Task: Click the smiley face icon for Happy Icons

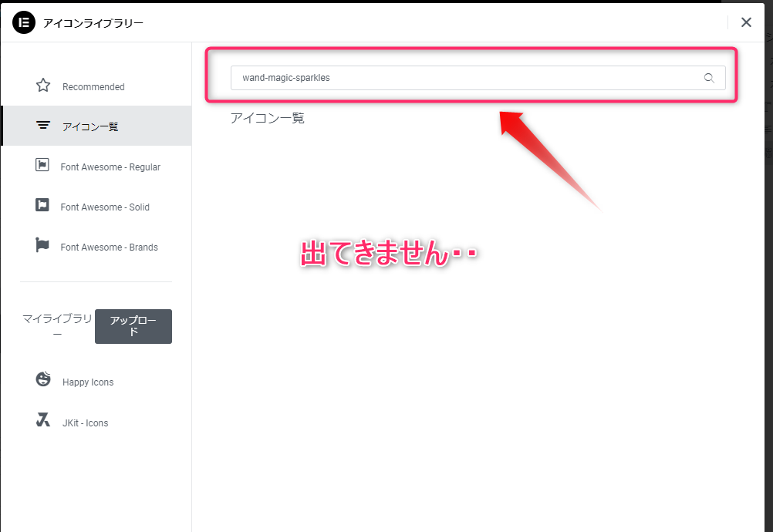Action: (x=43, y=379)
